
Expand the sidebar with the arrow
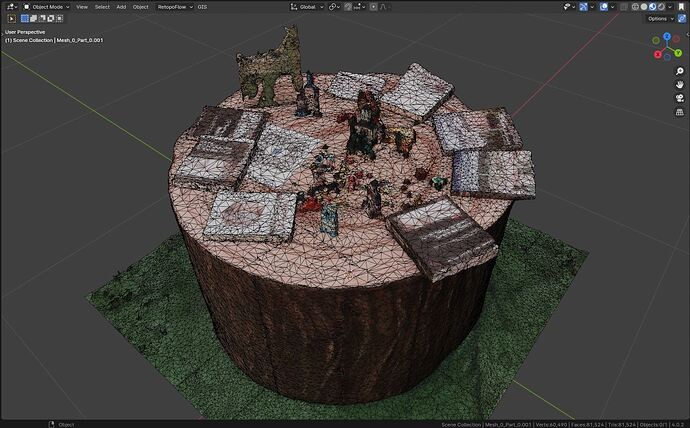687,34
